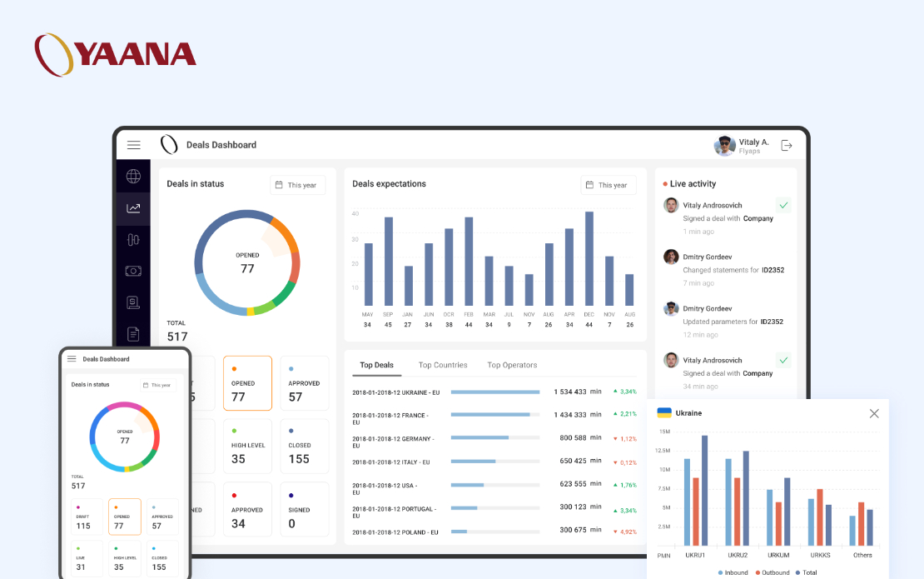This screenshot has height=579, width=924.
Task: Click the UKRU1 bar group in Ukraine chart
Action: (695, 491)
